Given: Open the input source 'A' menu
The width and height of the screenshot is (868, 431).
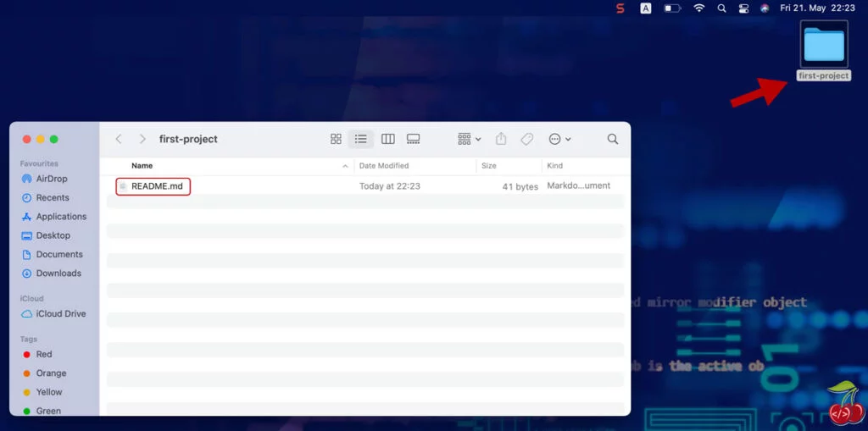Looking at the screenshot, I should [645, 8].
